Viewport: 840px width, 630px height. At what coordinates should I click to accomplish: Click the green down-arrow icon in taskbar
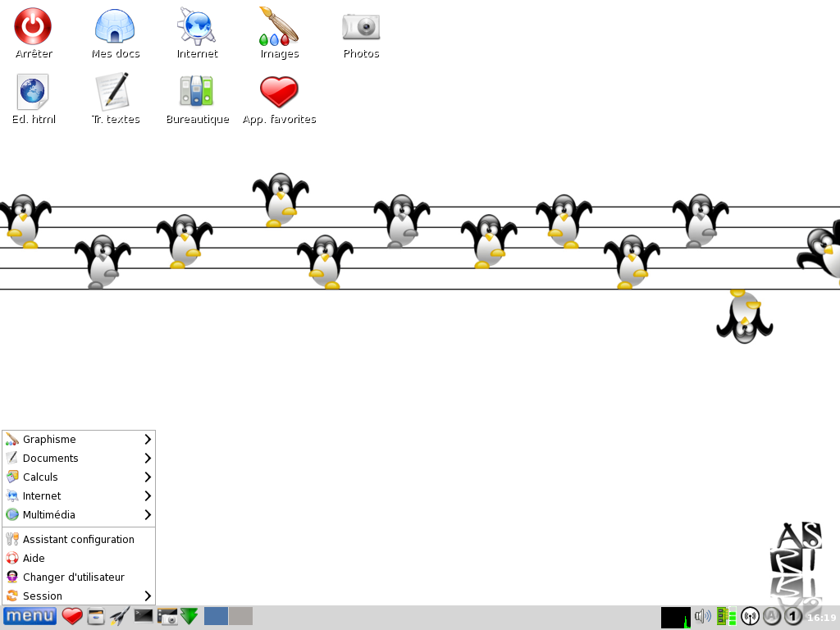point(189,616)
